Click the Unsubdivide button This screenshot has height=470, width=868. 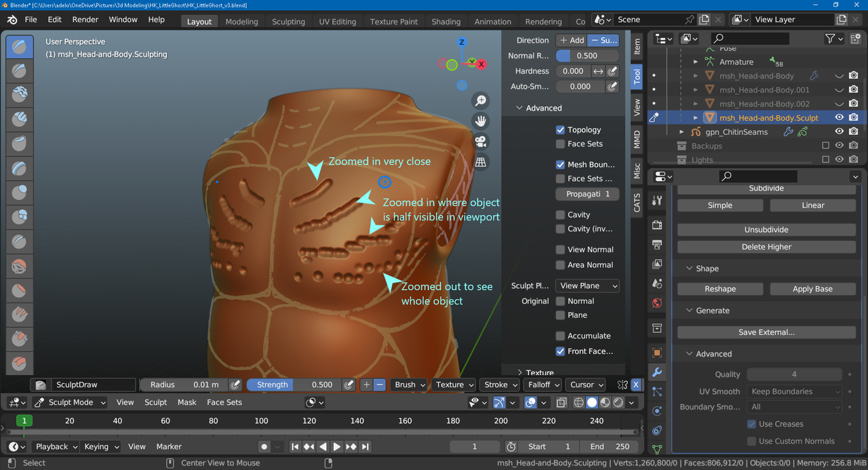click(766, 230)
